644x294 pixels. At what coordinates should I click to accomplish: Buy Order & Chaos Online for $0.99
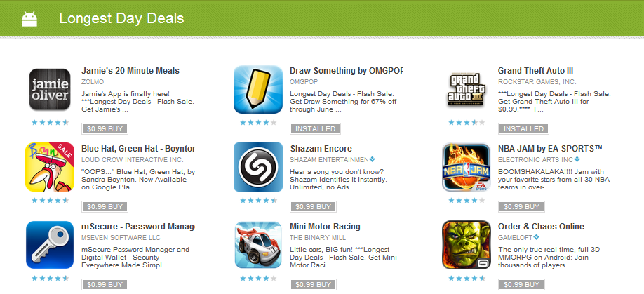pyautogui.click(x=521, y=284)
